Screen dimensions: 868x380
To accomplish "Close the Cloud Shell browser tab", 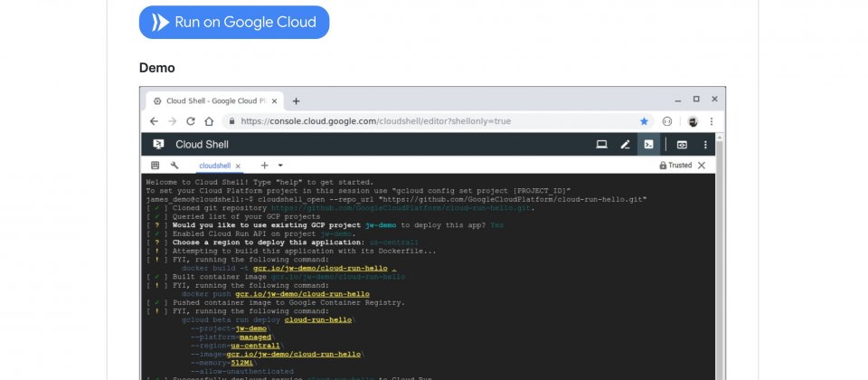I will pyautogui.click(x=273, y=100).
